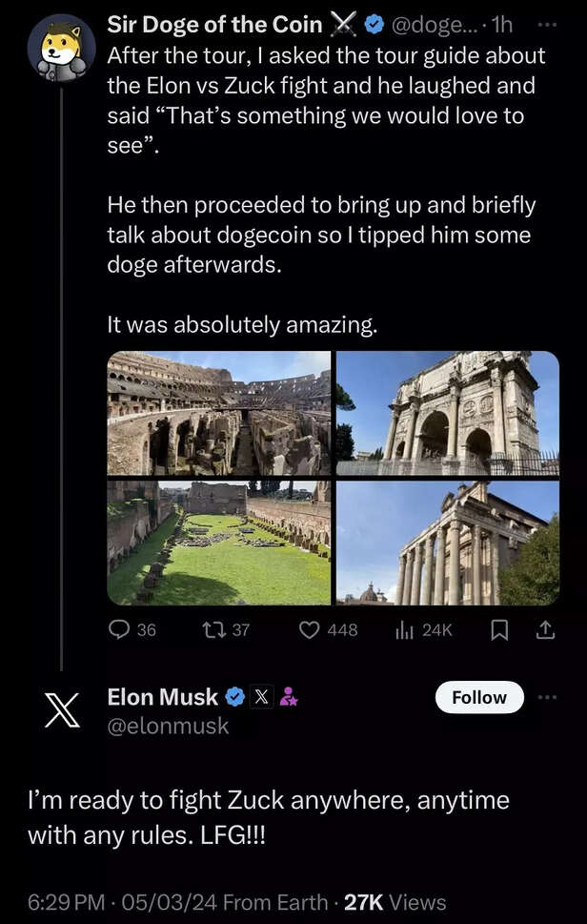
Task: Follow Elon Musk
Action: (x=479, y=697)
